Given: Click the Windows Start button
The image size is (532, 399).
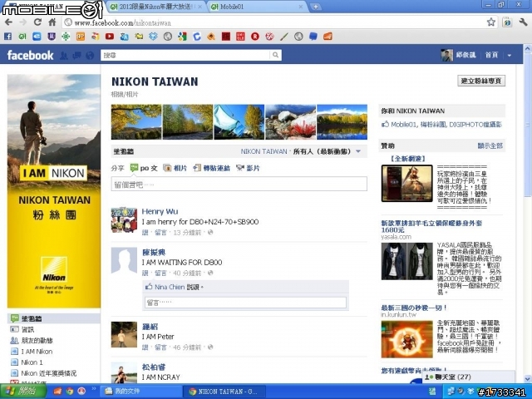Looking at the screenshot, I should (x=23, y=392).
